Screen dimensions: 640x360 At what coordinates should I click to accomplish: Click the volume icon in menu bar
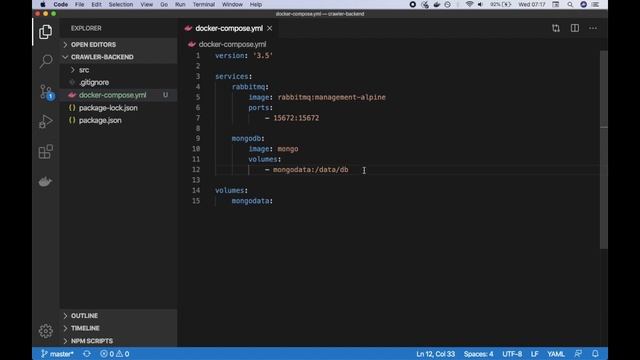(x=480, y=4)
